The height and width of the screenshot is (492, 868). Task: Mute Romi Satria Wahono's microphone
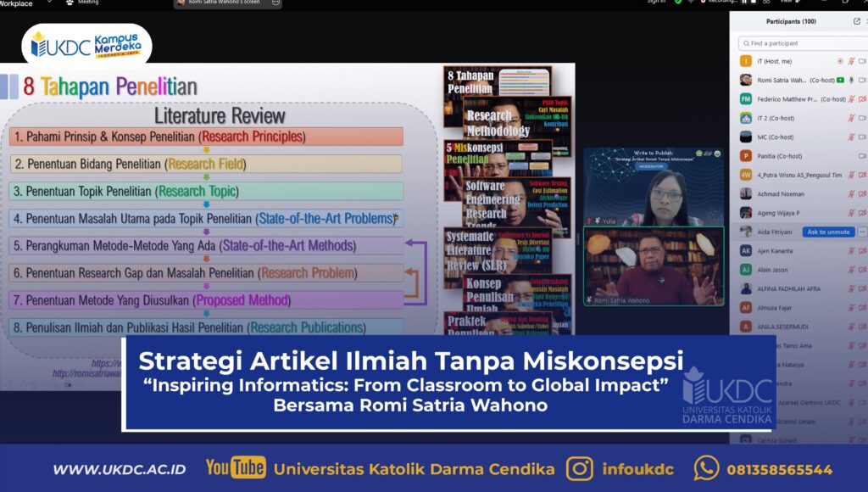point(851,80)
